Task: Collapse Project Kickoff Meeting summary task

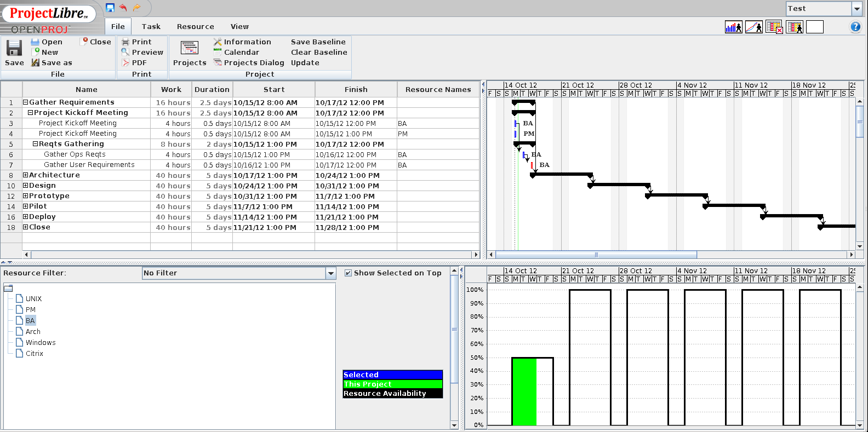Action: pyautogui.click(x=30, y=112)
